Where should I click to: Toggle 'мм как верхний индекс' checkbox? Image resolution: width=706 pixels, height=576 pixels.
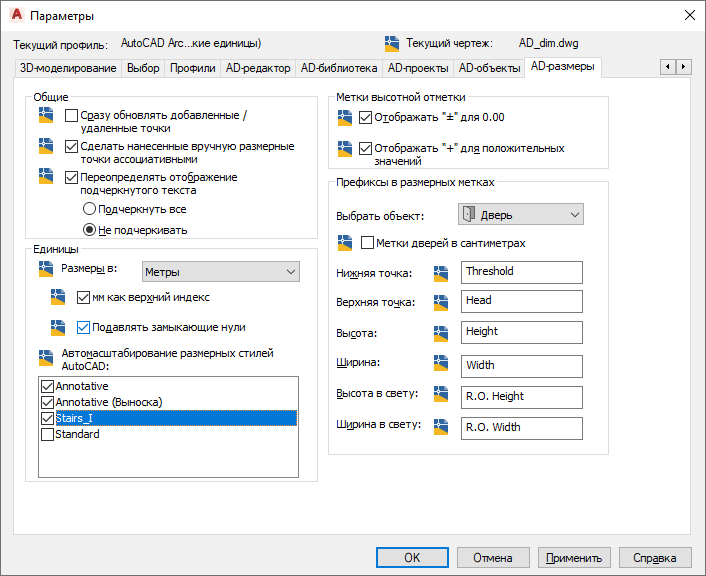pyautogui.click(x=83, y=298)
